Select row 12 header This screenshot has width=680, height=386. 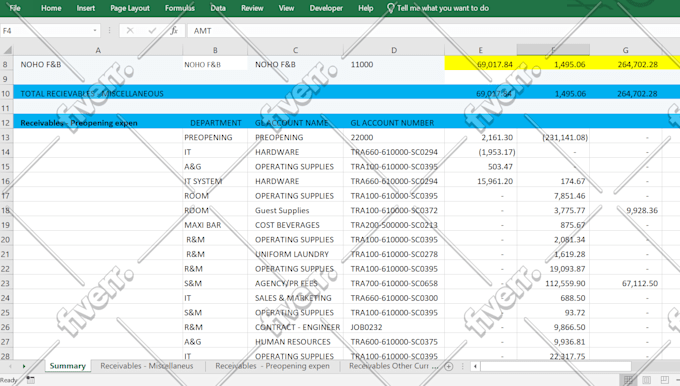pyautogui.click(x=6, y=123)
